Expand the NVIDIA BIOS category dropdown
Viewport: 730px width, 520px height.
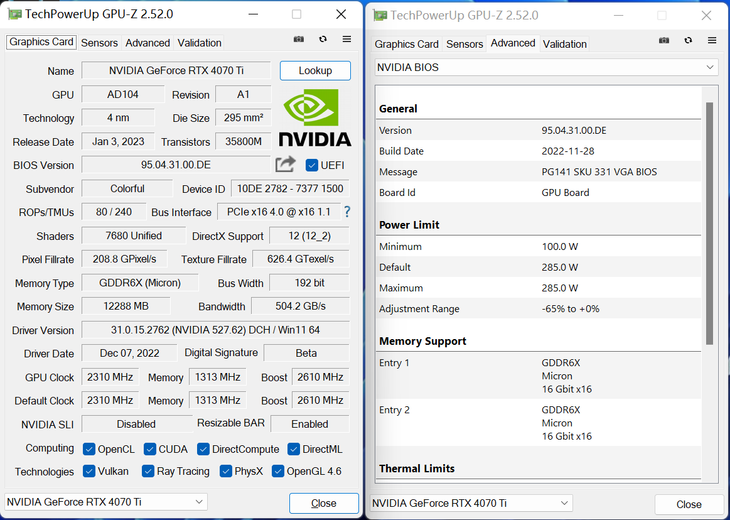[546, 68]
